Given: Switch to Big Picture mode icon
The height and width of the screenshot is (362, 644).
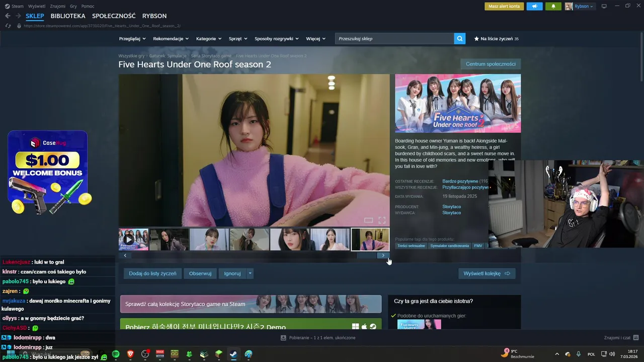Looking at the screenshot, I should pos(604,6).
